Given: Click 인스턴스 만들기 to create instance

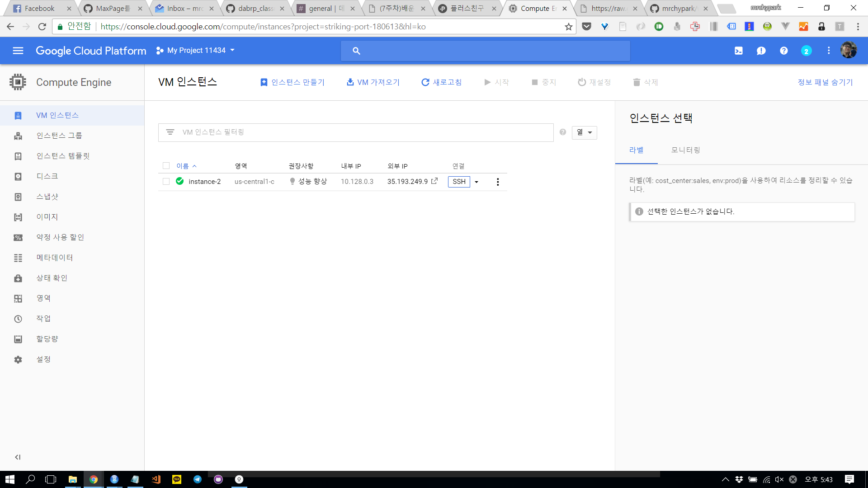Looking at the screenshot, I should (292, 82).
